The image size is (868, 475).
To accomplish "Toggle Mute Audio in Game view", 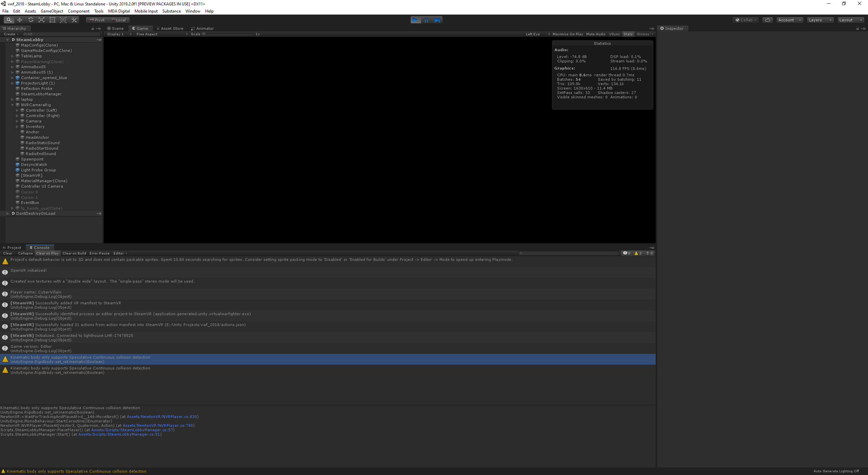I will click(595, 34).
